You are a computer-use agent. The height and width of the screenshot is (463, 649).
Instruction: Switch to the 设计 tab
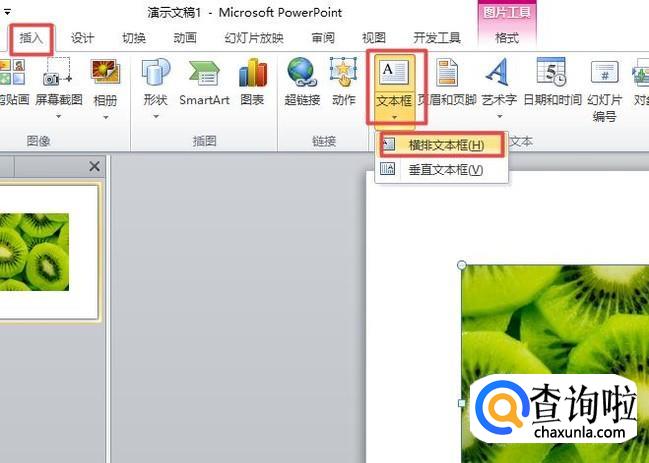(82, 38)
